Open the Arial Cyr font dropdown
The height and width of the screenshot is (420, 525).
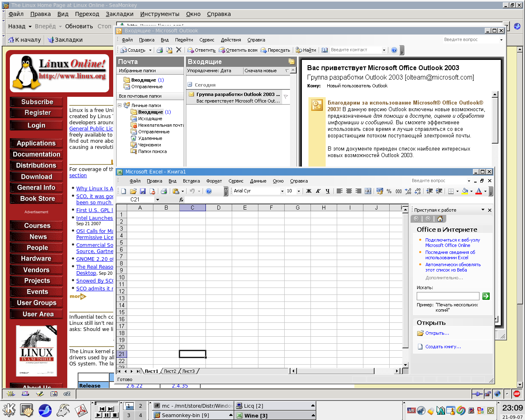click(x=282, y=191)
